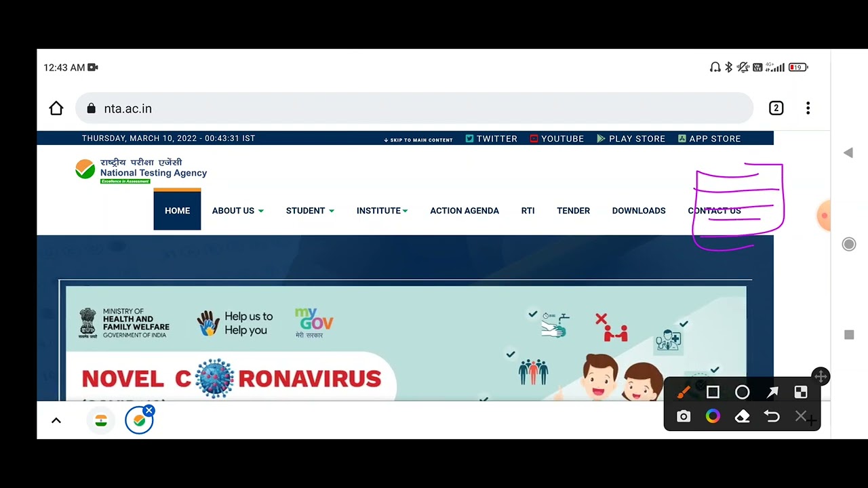Screen dimensions: 868x488
Task: Expand the bottom tab strip chevron
Action: pyautogui.click(x=56, y=421)
